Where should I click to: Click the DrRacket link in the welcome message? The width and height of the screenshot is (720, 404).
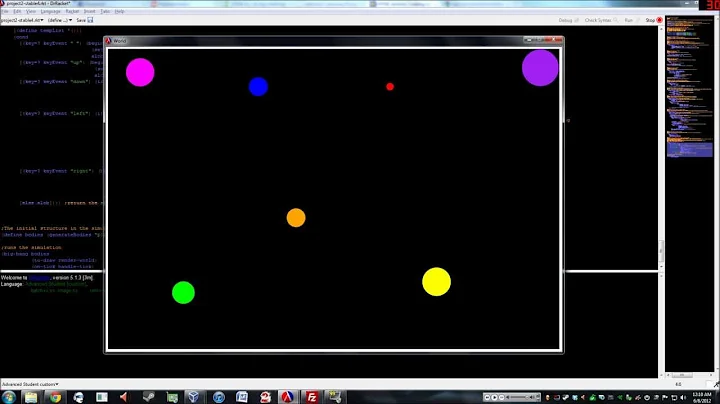point(39,278)
